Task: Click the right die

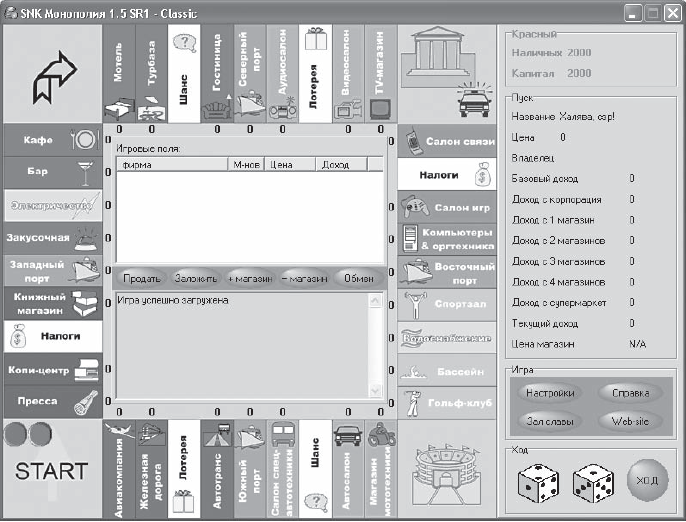Action: tap(593, 483)
